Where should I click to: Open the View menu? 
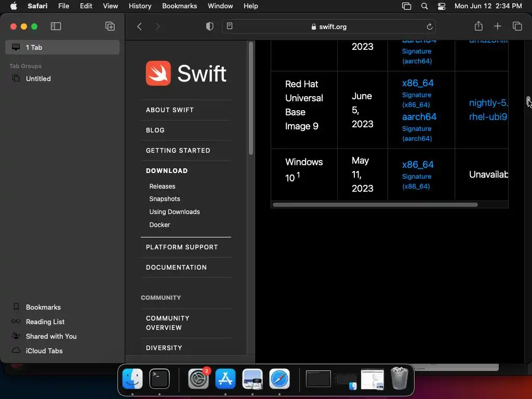(110, 6)
